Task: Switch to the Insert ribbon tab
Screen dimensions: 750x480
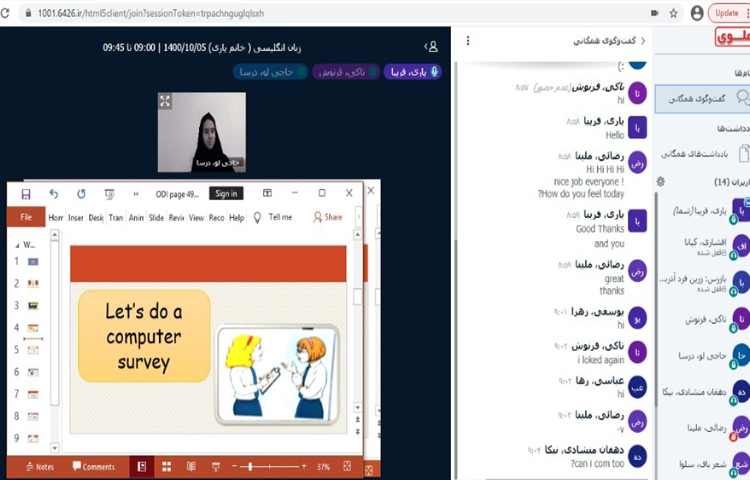Action: coord(76,218)
